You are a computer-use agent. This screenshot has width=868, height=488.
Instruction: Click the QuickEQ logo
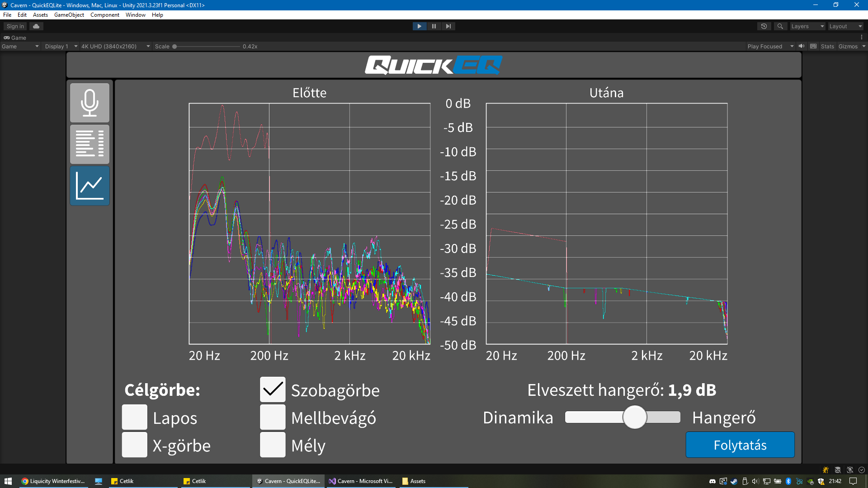pyautogui.click(x=434, y=65)
